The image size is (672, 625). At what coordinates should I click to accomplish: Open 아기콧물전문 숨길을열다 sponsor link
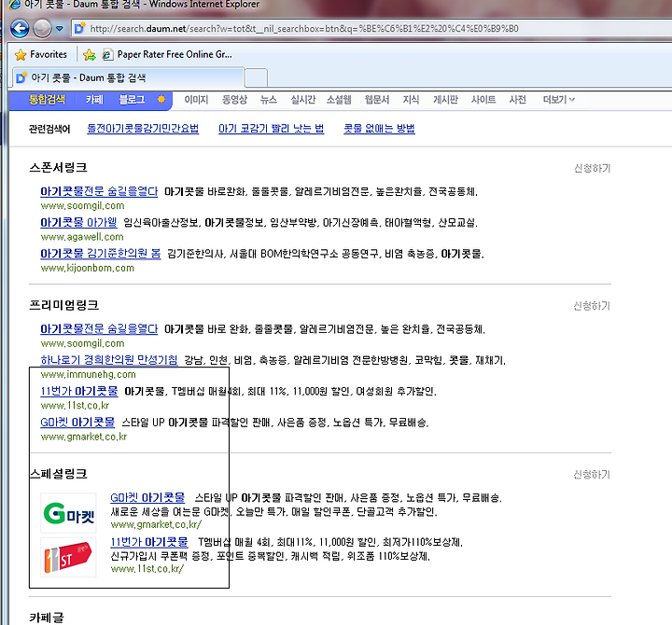99,191
